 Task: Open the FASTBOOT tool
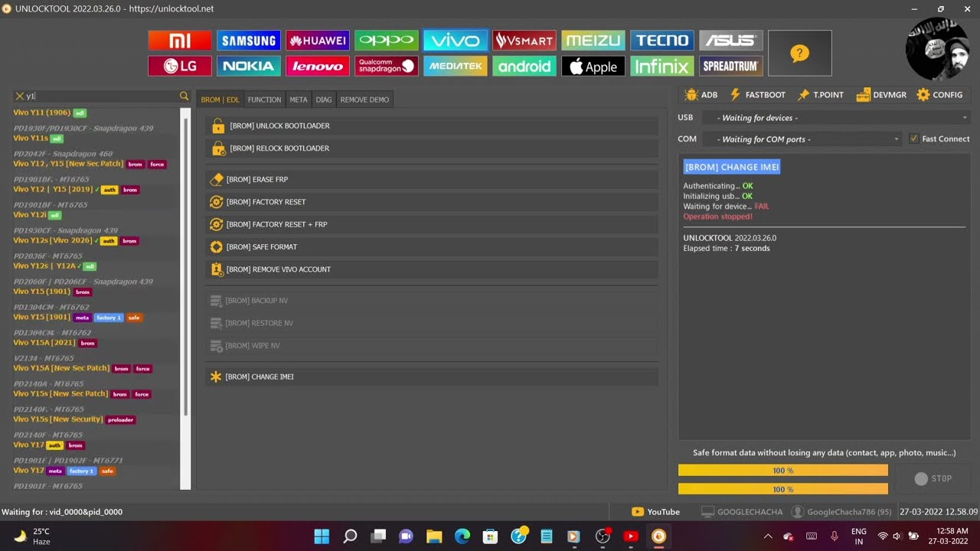click(x=758, y=95)
